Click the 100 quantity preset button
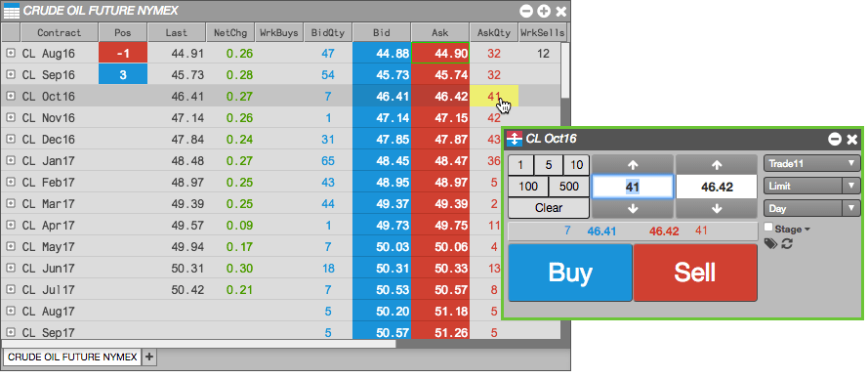 [x=528, y=187]
